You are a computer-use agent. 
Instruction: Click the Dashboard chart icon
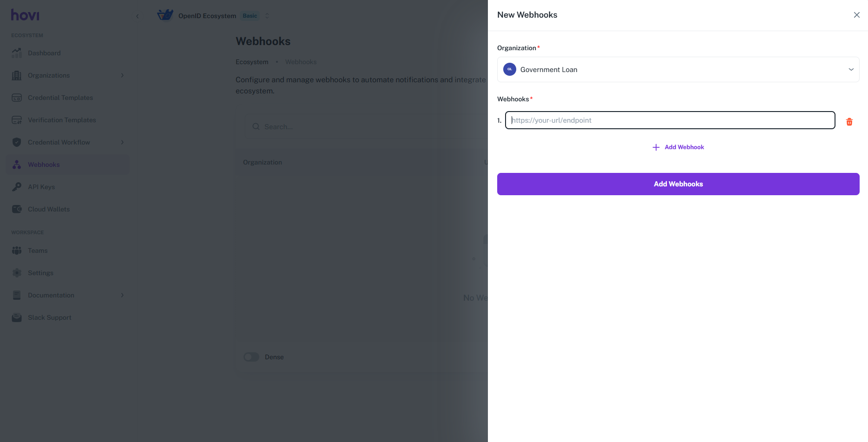click(17, 53)
